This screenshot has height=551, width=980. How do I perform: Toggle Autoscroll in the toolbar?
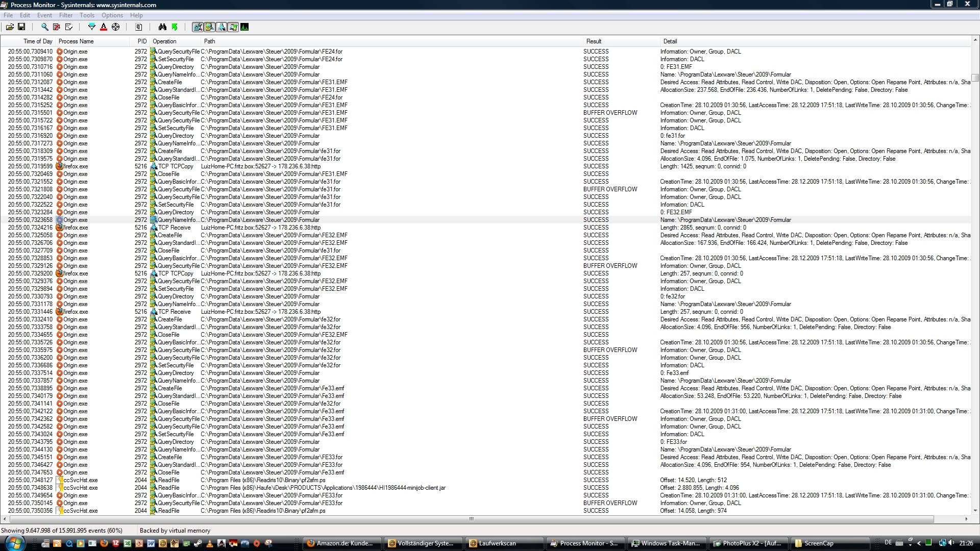click(x=57, y=27)
